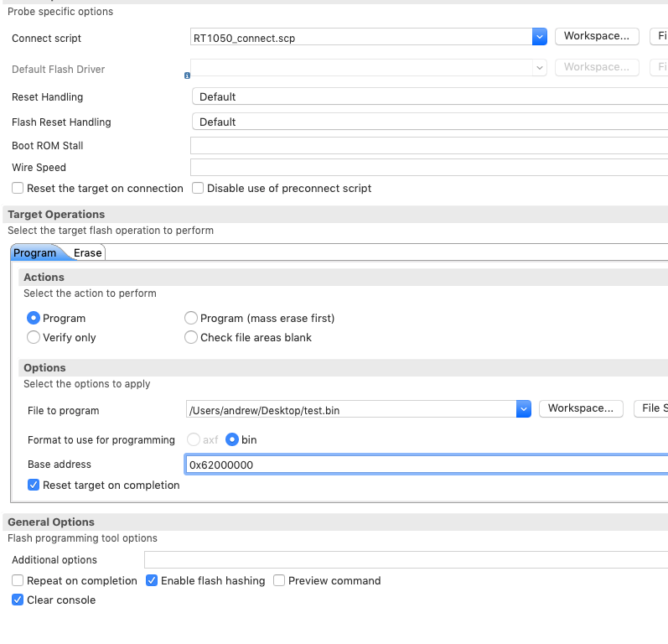
Task: Click the info icon below Default Flash Driver
Action: tap(187, 75)
